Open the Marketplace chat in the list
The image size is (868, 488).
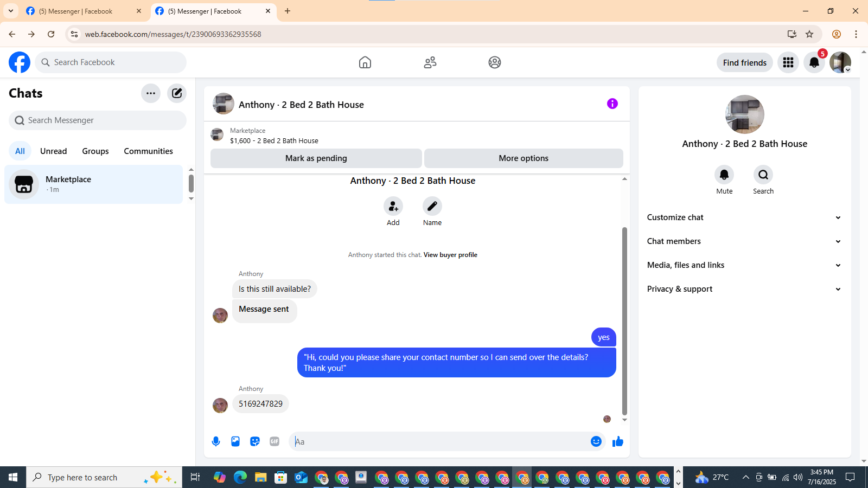pos(94,184)
